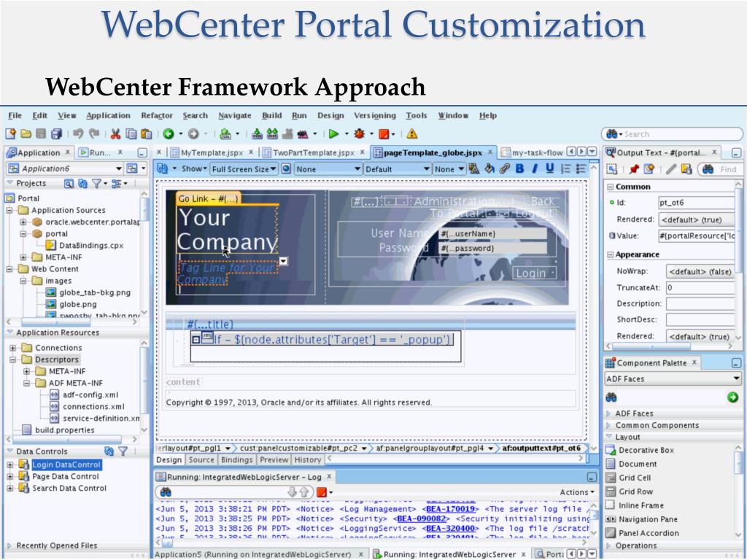The width and height of the screenshot is (747, 560).
Task: Collapse the Layout palette section
Action: [609, 437]
